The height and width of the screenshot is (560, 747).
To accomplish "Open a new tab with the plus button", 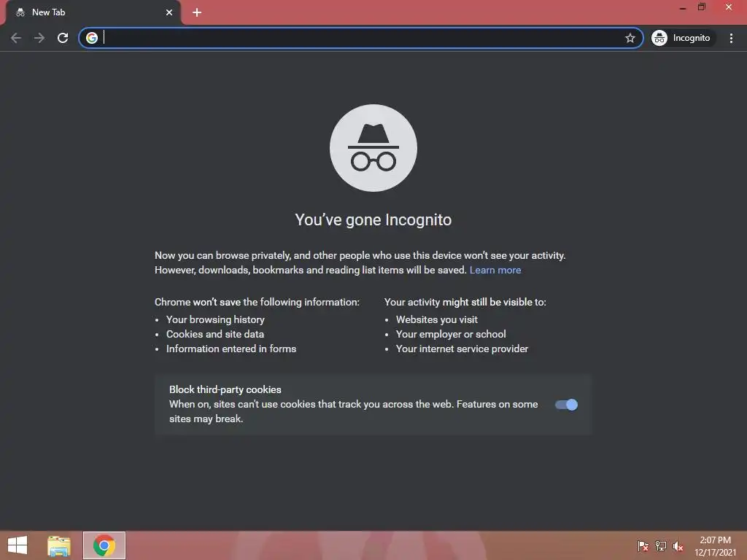I will pos(197,12).
